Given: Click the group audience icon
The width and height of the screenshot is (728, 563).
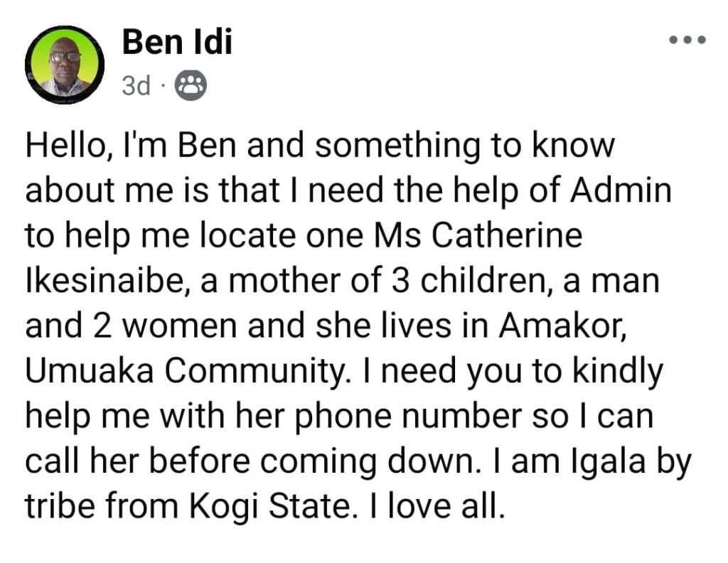Looking at the screenshot, I should [x=191, y=85].
